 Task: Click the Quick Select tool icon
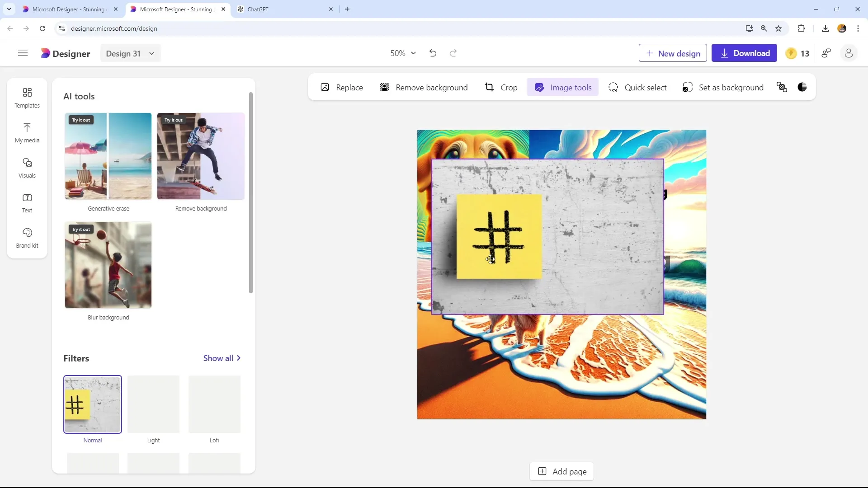[x=614, y=88]
